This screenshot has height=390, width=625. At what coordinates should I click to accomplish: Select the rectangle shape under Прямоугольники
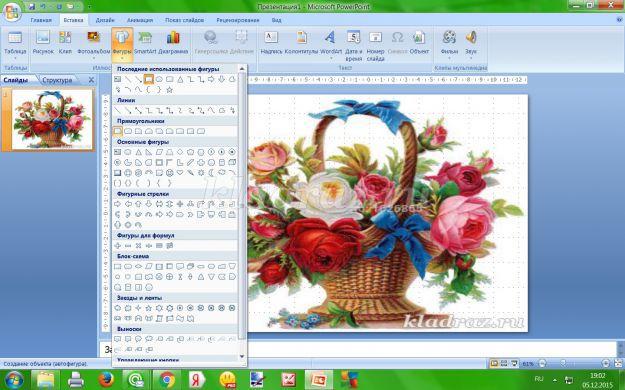click(x=118, y=131)
